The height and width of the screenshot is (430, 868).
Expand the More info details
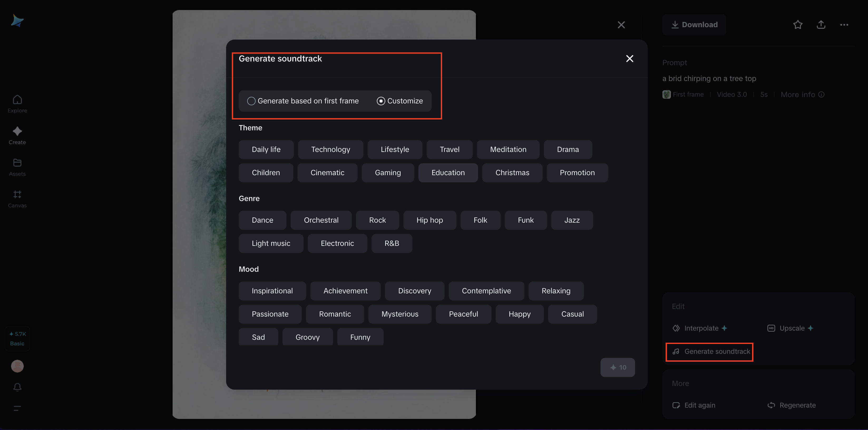click(802, 94)
